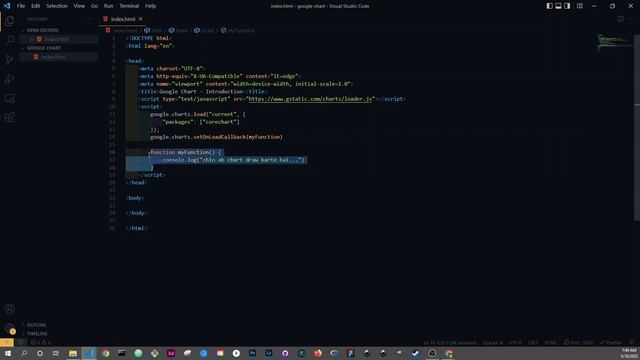640x360 pixels.
Task: Change UTF-8 encoding in status bar
Action: 515,342
